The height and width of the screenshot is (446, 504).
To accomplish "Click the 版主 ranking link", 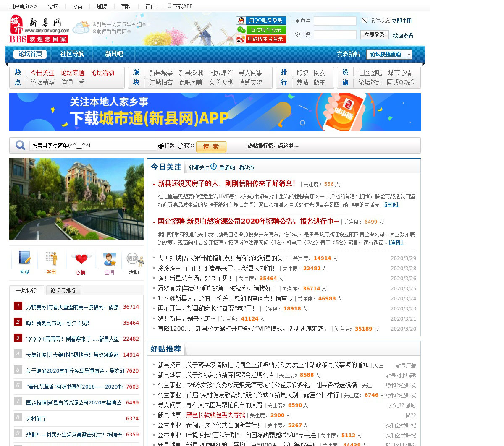I will (x=319, y=82).
